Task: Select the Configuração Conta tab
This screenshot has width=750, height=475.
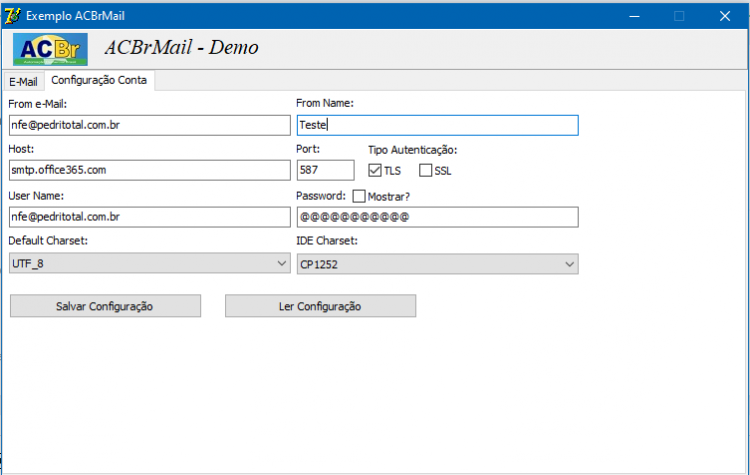Action: click(99, 80)
